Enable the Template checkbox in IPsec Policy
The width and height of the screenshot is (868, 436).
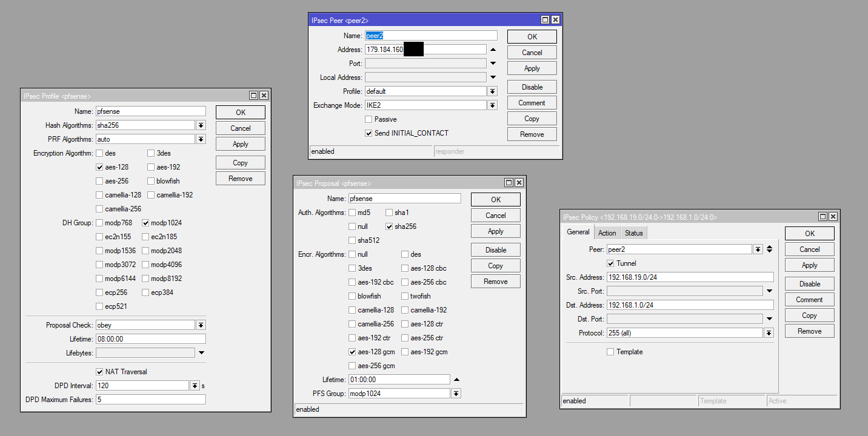point(611,352)
